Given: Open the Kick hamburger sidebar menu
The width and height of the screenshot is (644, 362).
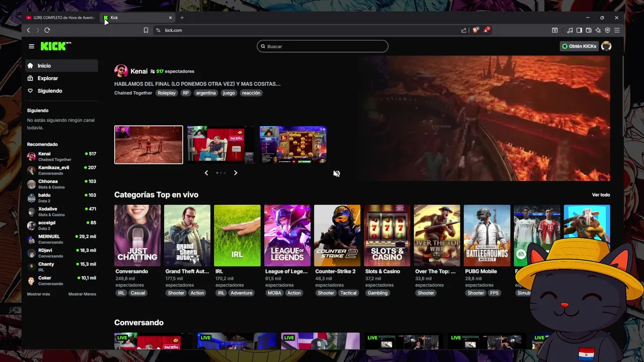Looking at the screenshot, I should pos(31,46).
